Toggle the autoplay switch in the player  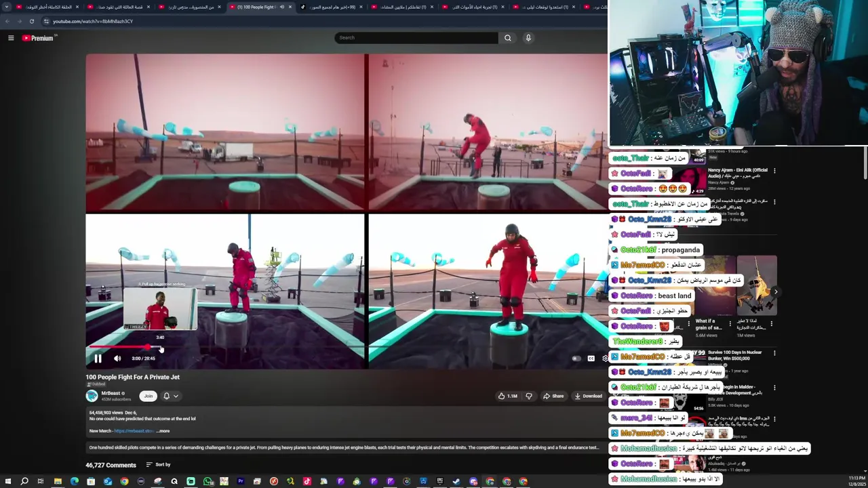click(x=576, y=359)
